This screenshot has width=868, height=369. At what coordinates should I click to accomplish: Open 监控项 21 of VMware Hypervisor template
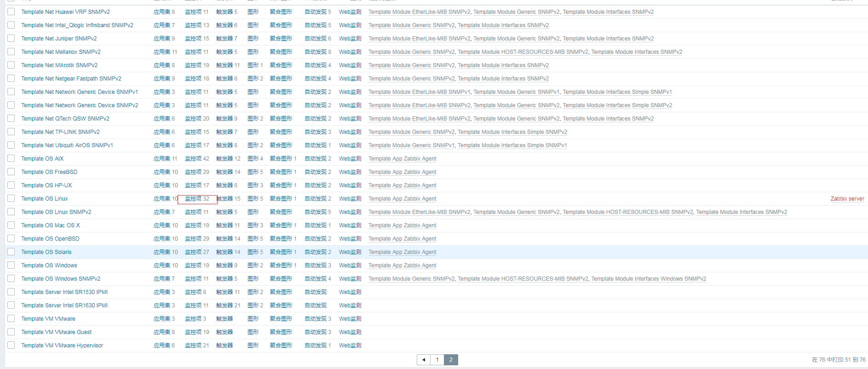(197, 346)
